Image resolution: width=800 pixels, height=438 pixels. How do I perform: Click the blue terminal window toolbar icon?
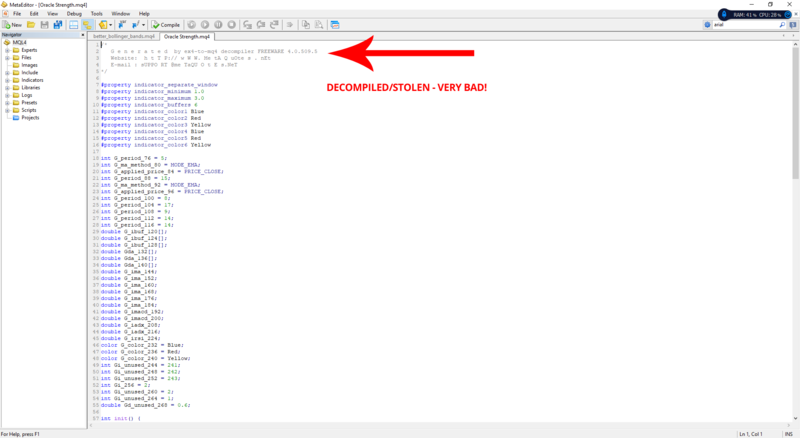click(x=335, y=25)
